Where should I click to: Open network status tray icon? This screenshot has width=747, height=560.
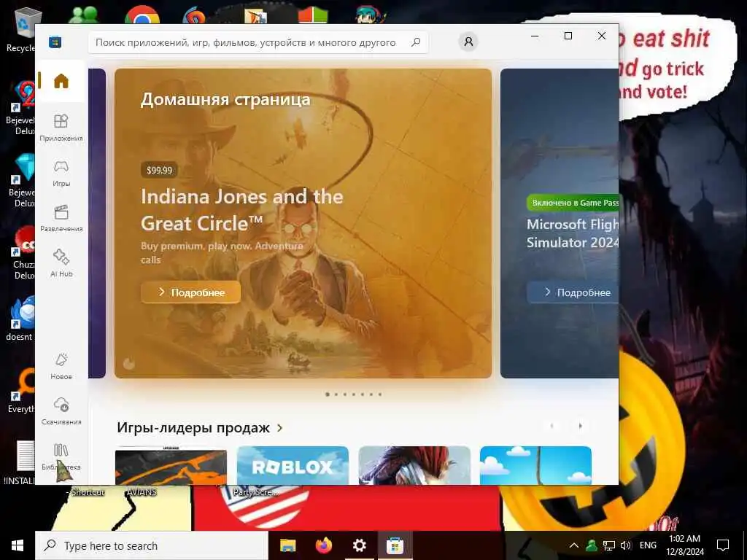coord(609,545)
